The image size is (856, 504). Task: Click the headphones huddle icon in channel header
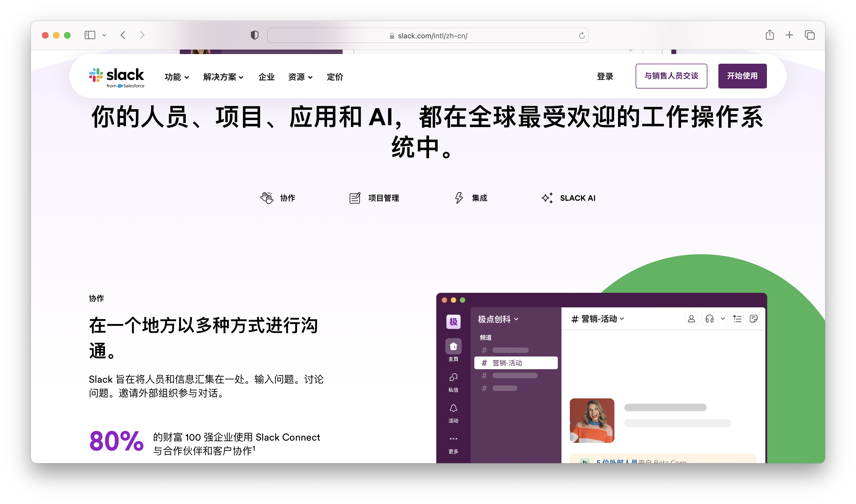(709, 318)
